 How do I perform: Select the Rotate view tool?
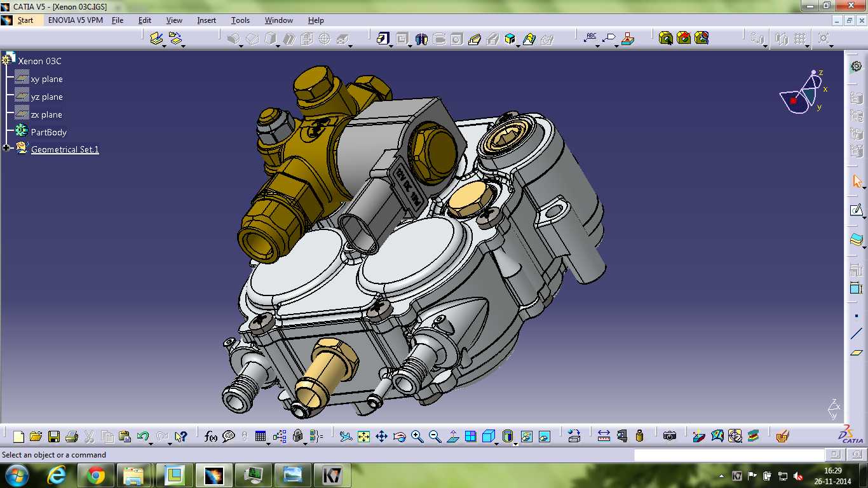(399, 437)
